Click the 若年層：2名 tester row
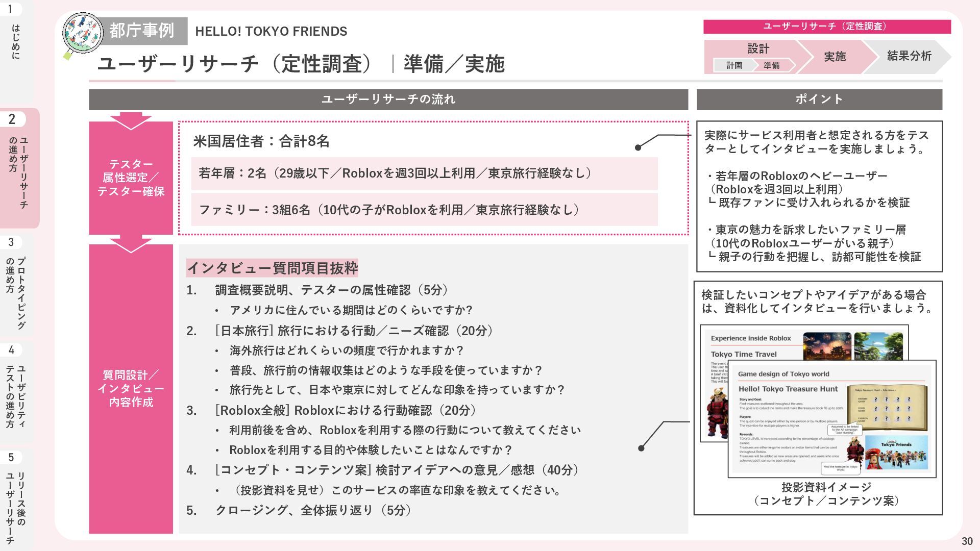Image resolution: width=980 pixels, height=551 pixels. tap(424, 173)
